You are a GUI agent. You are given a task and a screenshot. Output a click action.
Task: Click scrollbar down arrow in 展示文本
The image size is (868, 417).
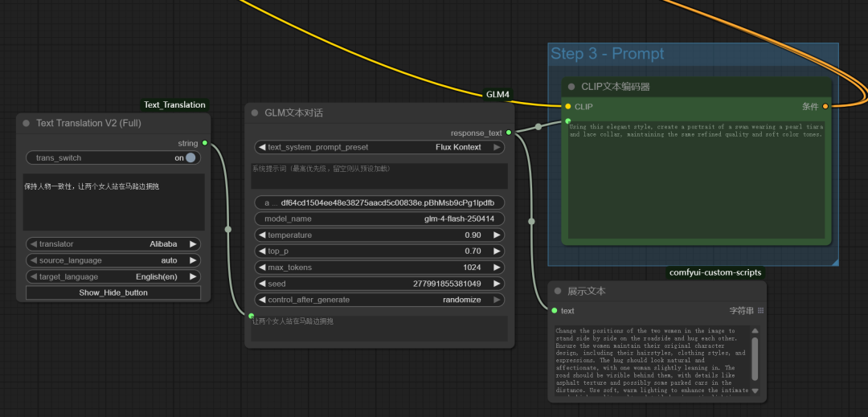755,390
